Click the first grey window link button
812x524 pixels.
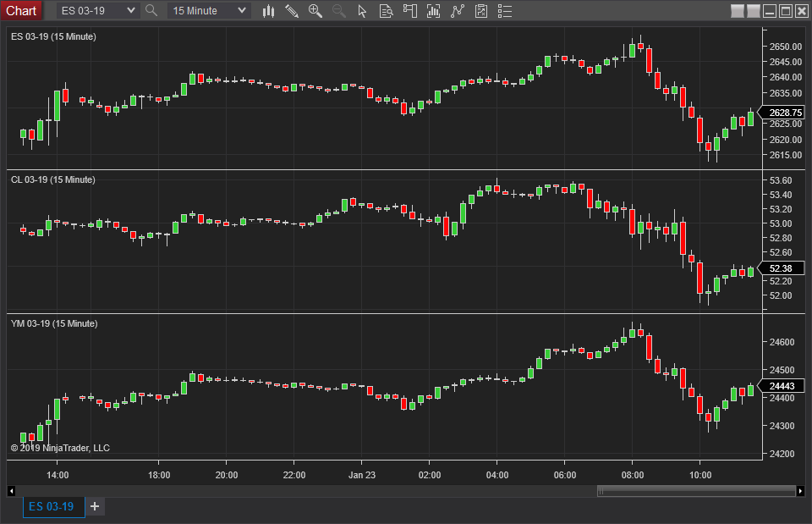[x=738, y=11]
